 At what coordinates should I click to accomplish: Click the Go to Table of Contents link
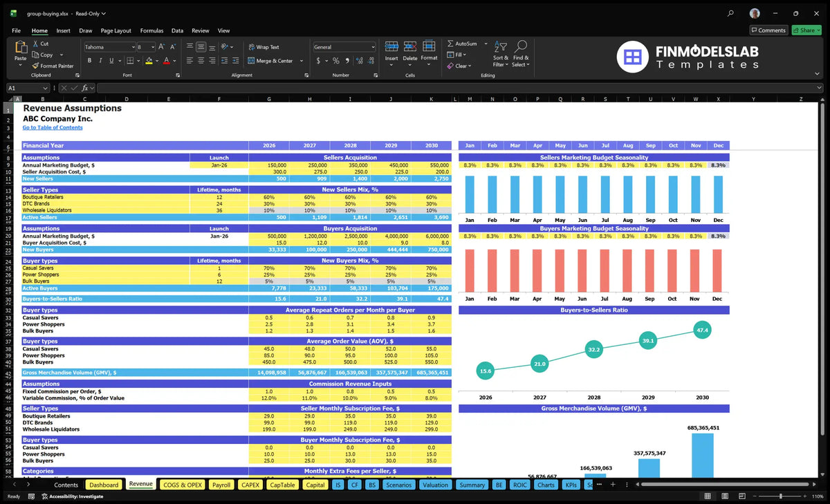tap(53, 127)
